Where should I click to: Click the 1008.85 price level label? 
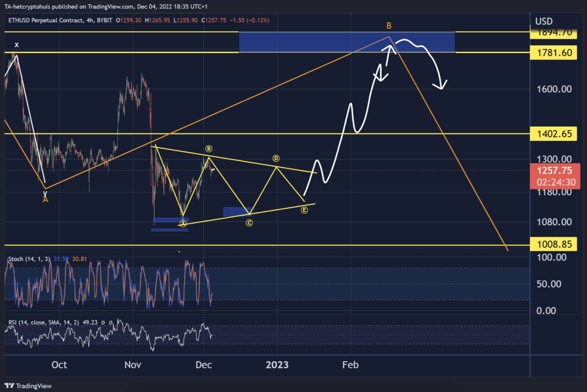(x=553, y=244)
